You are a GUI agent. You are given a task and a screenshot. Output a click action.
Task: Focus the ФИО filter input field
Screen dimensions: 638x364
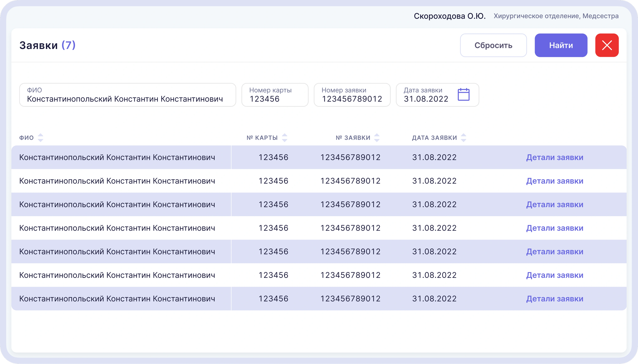click(128, 95)
